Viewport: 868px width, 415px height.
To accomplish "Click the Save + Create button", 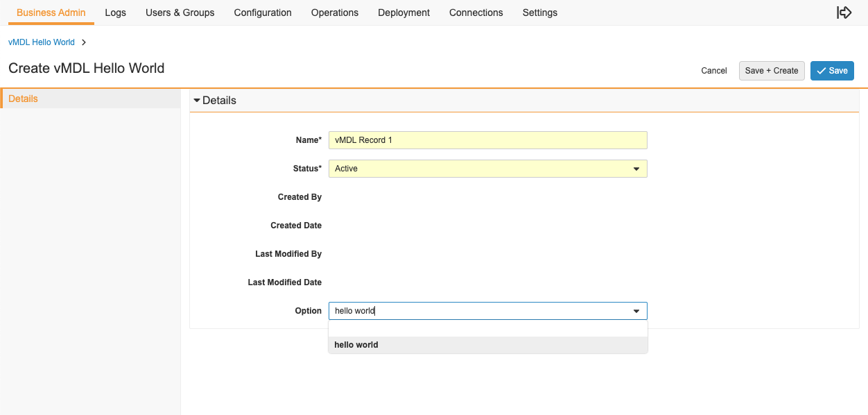I will 772,71.
